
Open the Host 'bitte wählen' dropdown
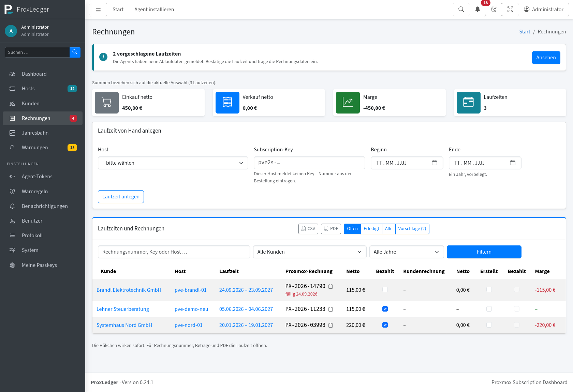(x=173, y=163)
